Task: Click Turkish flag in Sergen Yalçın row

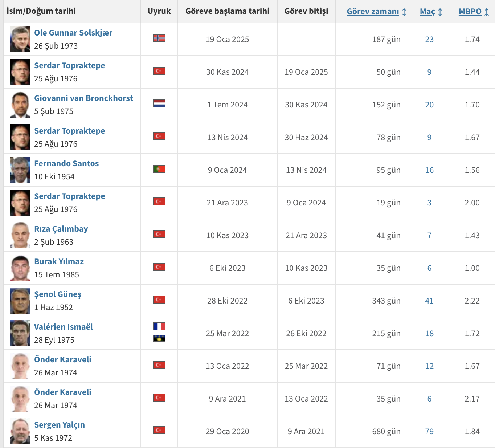Action: click(x=159, y=430)
